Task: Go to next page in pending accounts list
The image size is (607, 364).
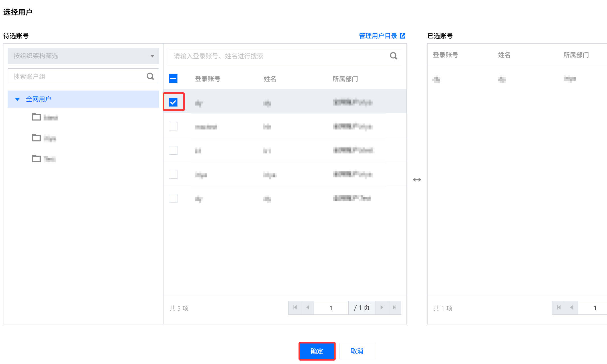Action: click(x=382, y=308)
